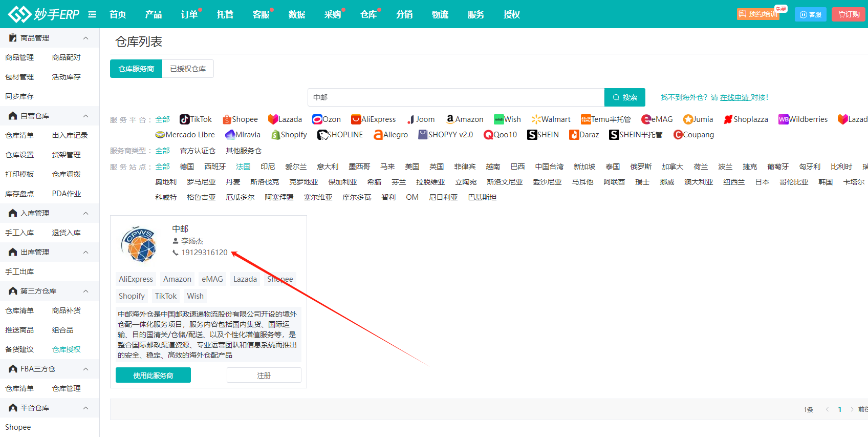Image resolution: width=868 pixels, height=437 pixels.
Task: Filter by Wish platform
Action: (x=507, y=119)
